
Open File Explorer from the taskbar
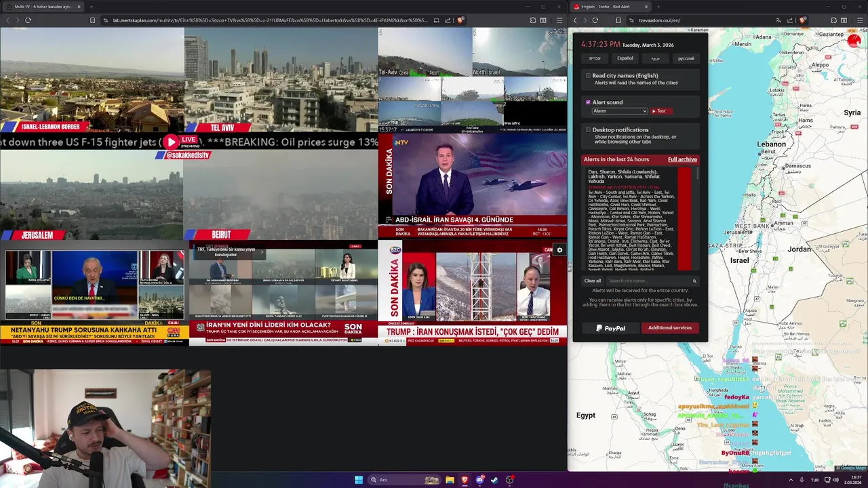click(450, 480)
